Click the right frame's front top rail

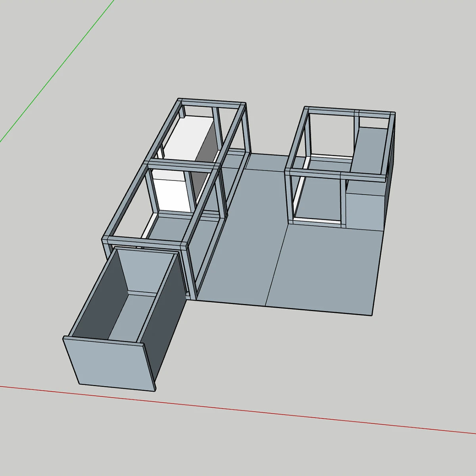click(335, 175)
